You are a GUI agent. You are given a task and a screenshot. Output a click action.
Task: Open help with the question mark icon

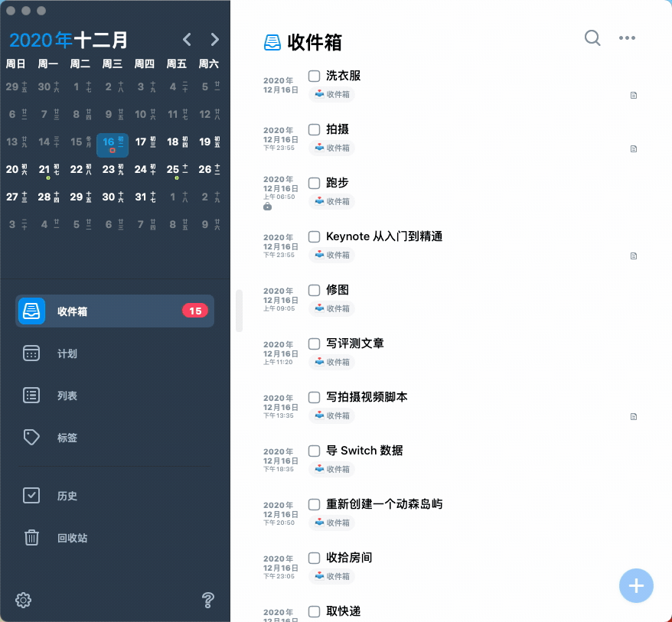click(x=208, y=600)
